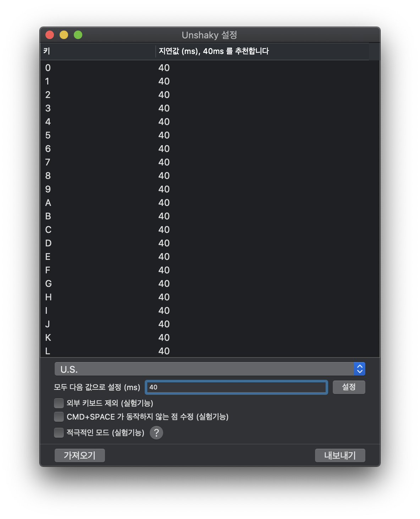Click the delay value 40 for key J
The width and height of the screenshot is (420, 519).
(x=164, y=324)
